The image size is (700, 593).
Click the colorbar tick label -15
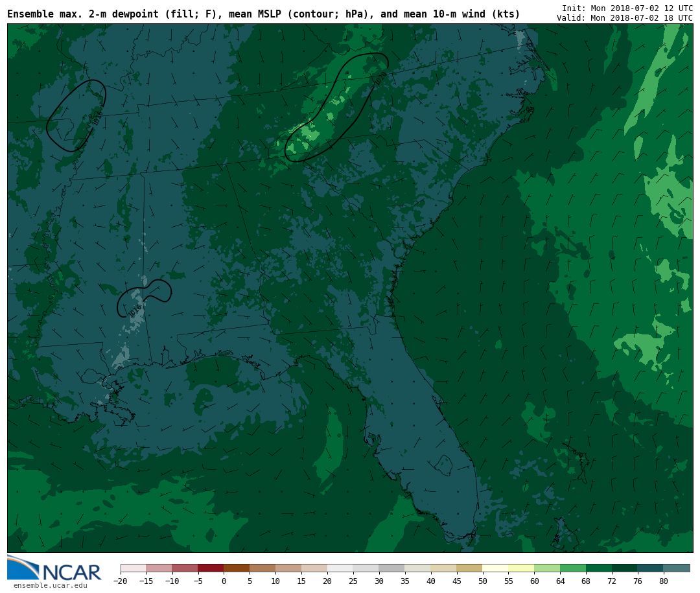click(146, 581)
